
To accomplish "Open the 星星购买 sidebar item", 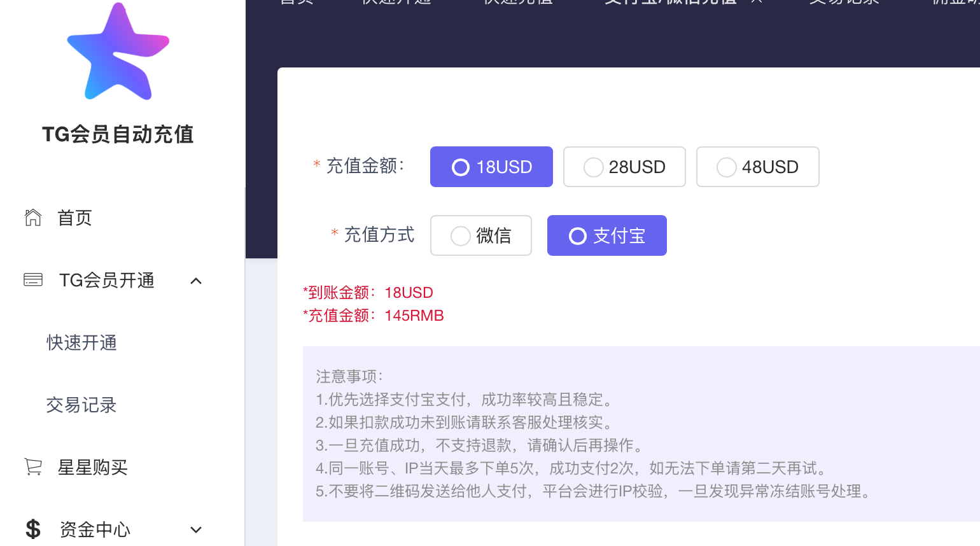I will (93, 468).
